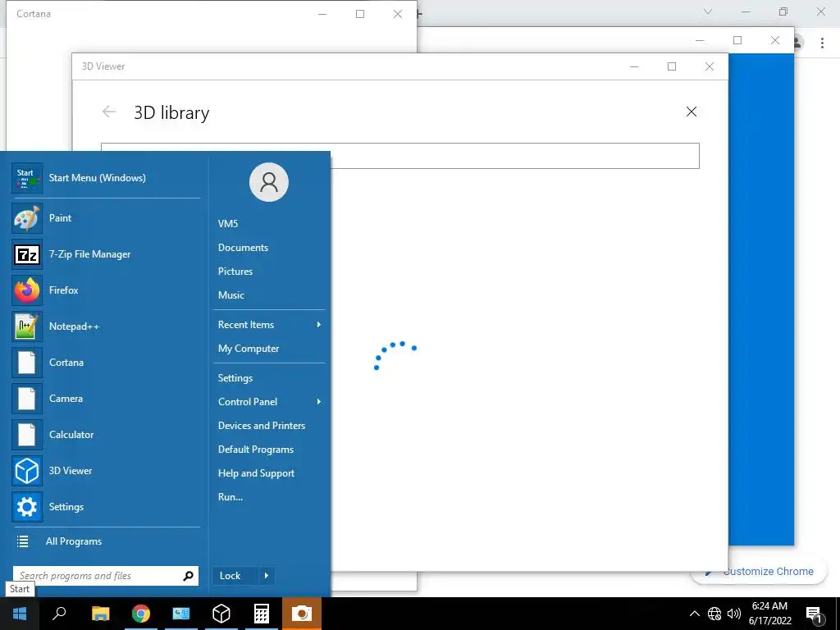The width and height of the screenshot is (840, 630).
Task: Open Chrome's three-dot menu
Action: tap(822, 43)
